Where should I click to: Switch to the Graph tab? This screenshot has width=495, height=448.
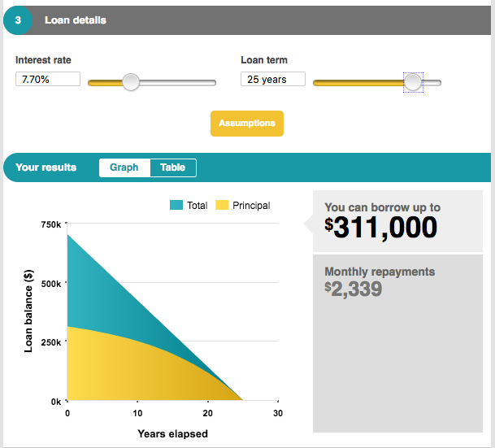tap(124, 167)
